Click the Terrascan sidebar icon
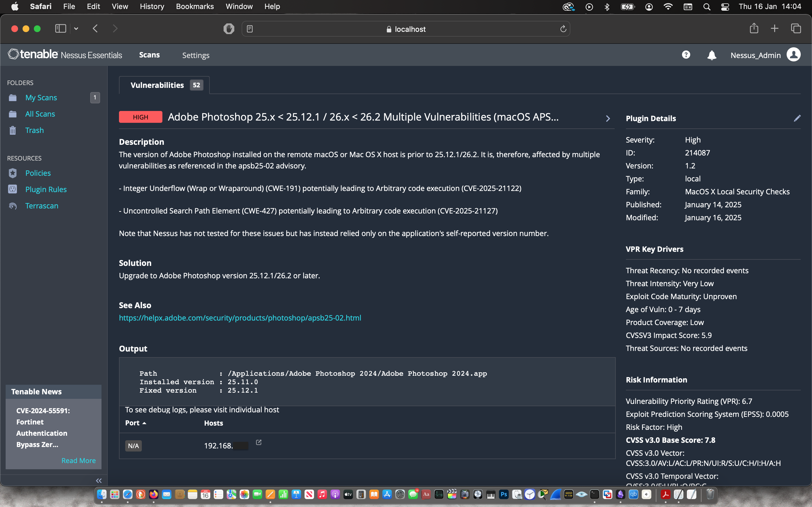 (x=13, y=206)
